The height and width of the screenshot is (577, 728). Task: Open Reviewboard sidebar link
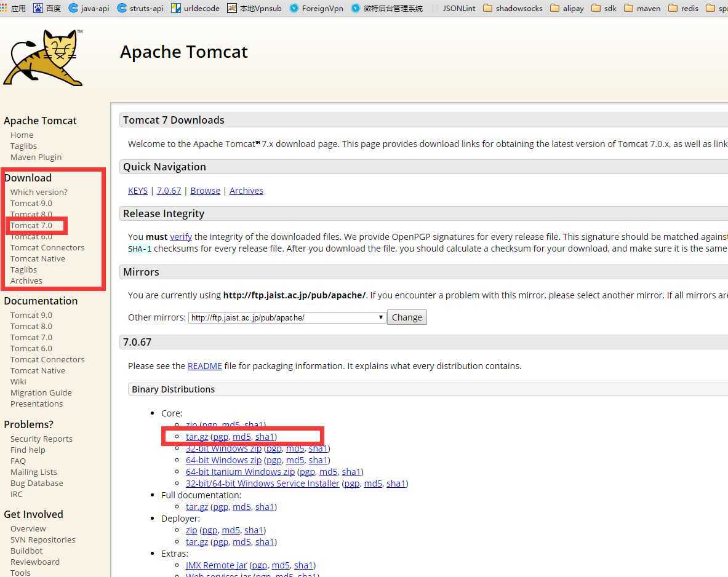[35, 562]
